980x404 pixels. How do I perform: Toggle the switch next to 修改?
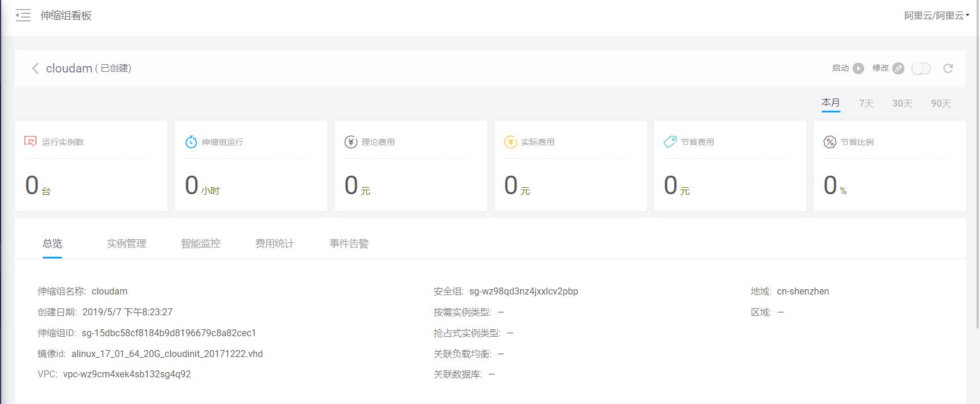pyautogui.click(x=921, y=68)
